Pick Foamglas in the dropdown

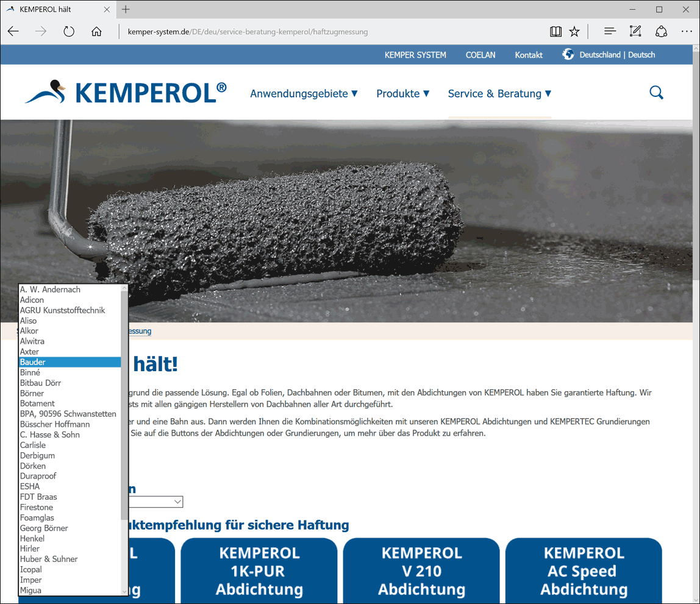[x=70, y=517]
